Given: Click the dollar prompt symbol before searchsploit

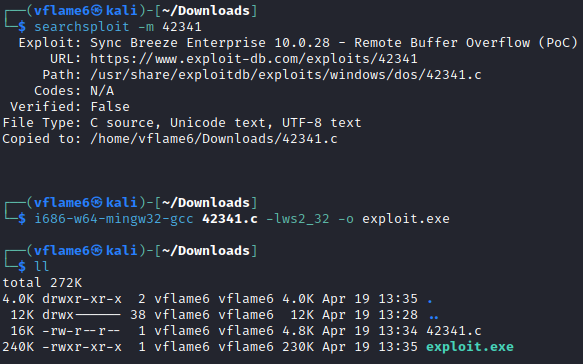Looking at the screenshot, I should point(22,27).
